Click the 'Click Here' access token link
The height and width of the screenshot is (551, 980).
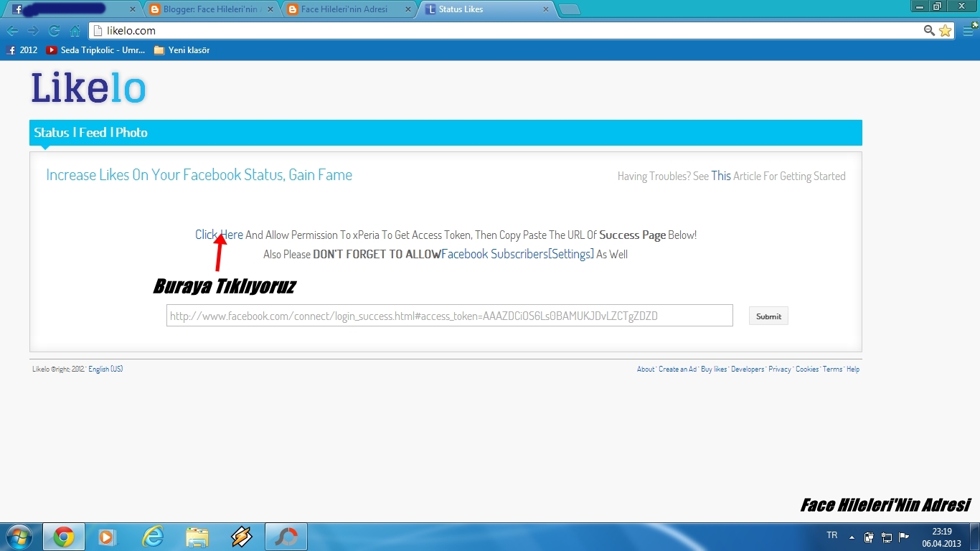(219, 235)
